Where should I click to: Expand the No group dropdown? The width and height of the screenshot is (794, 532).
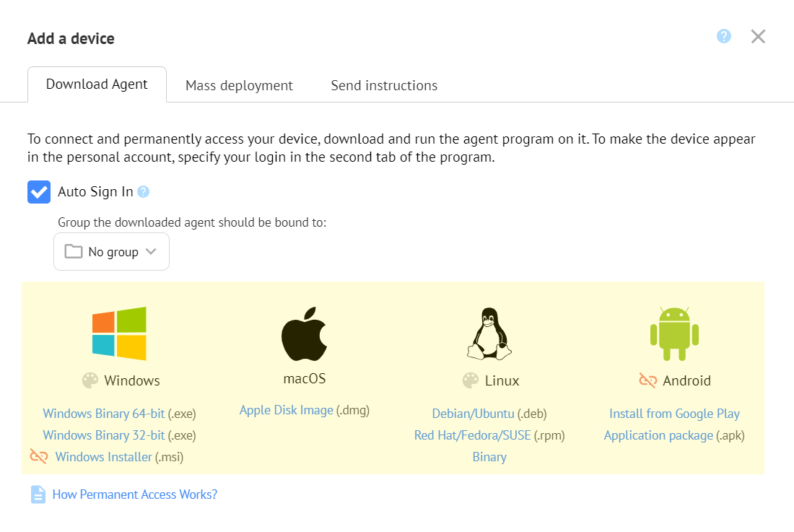pos(111,252)
